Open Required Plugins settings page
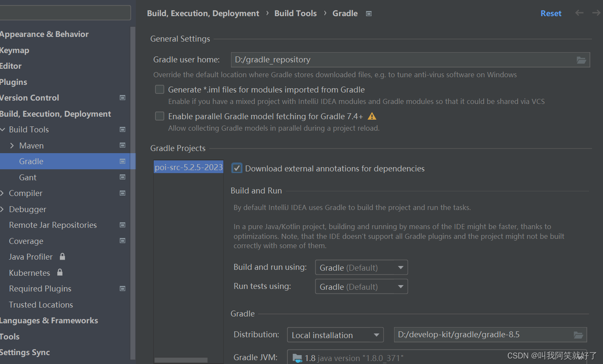The width and height of the screenshot is (603, 364). (40, 288)
